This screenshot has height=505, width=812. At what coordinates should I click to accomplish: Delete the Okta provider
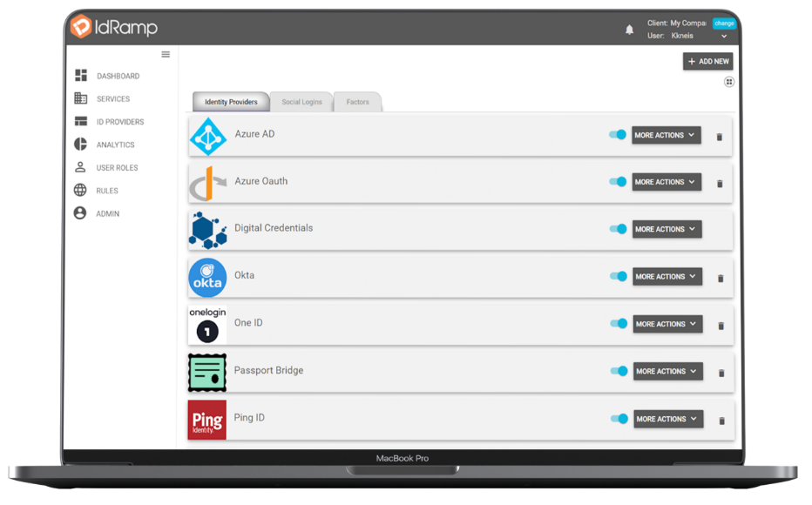click(x=721, y=279)
